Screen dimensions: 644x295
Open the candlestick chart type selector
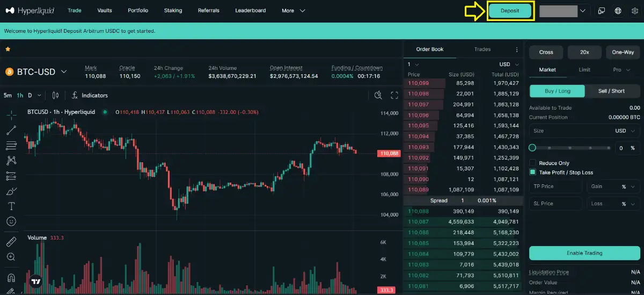(55, 95)
